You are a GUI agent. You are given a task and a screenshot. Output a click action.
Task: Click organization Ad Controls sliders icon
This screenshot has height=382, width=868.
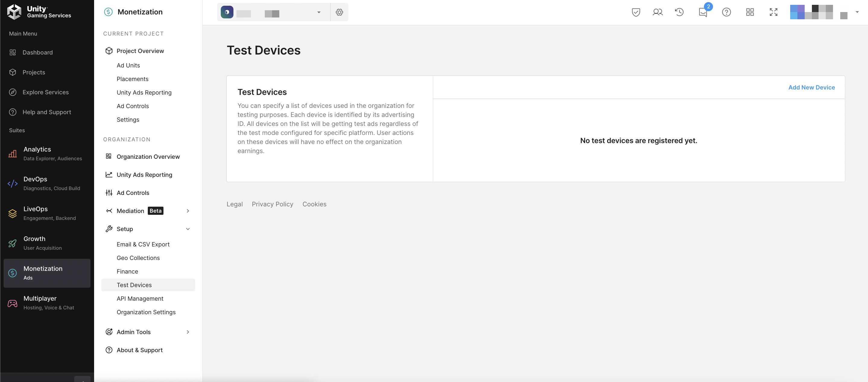click(109, 193)
